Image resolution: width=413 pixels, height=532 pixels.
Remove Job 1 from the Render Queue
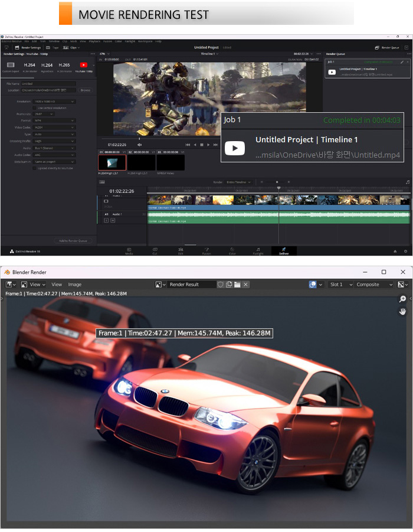tap(407, 62)
